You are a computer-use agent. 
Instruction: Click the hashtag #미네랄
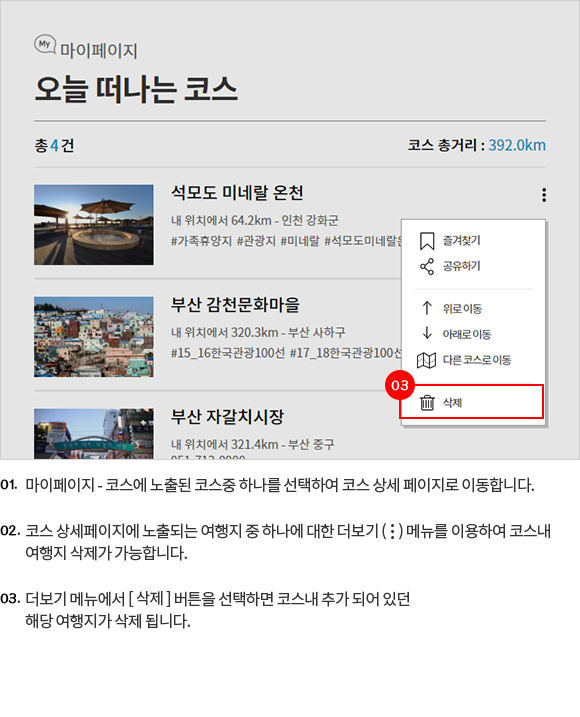[x=300, y=241]
